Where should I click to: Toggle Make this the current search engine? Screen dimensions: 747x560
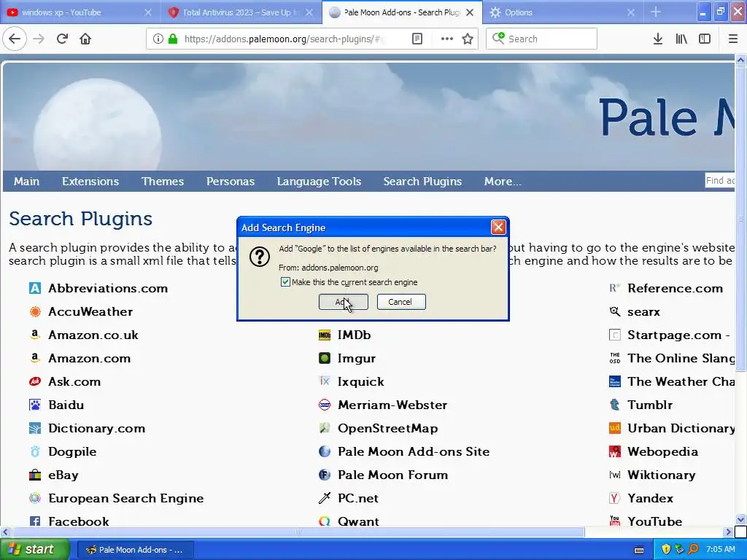pos(285,282)
